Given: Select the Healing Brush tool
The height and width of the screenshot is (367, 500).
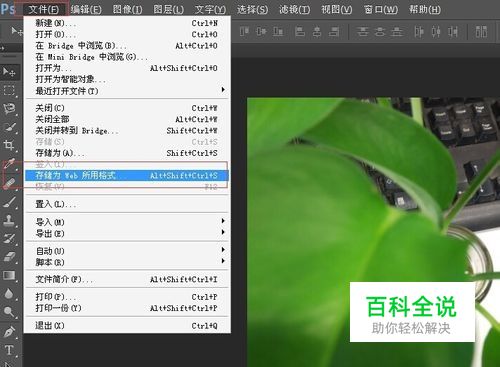Looking at the screenshot, I should pyautogui.click(x=9, y=183).
